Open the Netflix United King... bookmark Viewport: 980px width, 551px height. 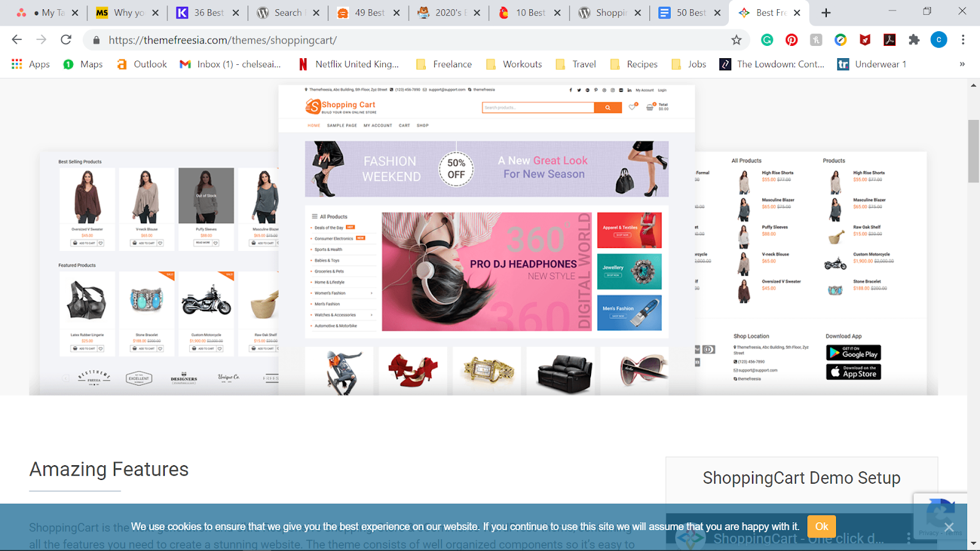(x=348, y=64)
